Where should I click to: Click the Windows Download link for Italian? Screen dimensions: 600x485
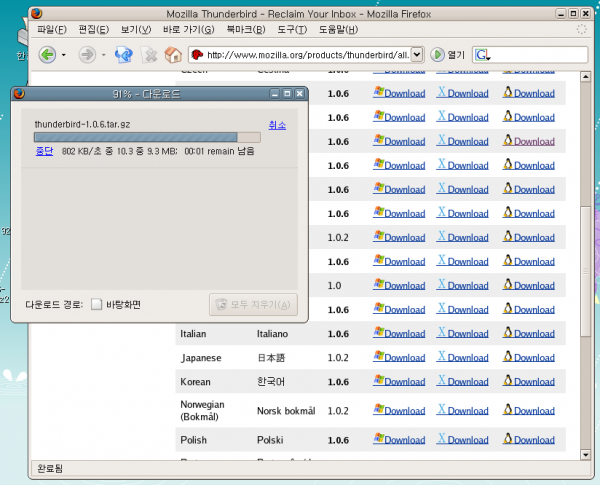click(x=399, y=333)
